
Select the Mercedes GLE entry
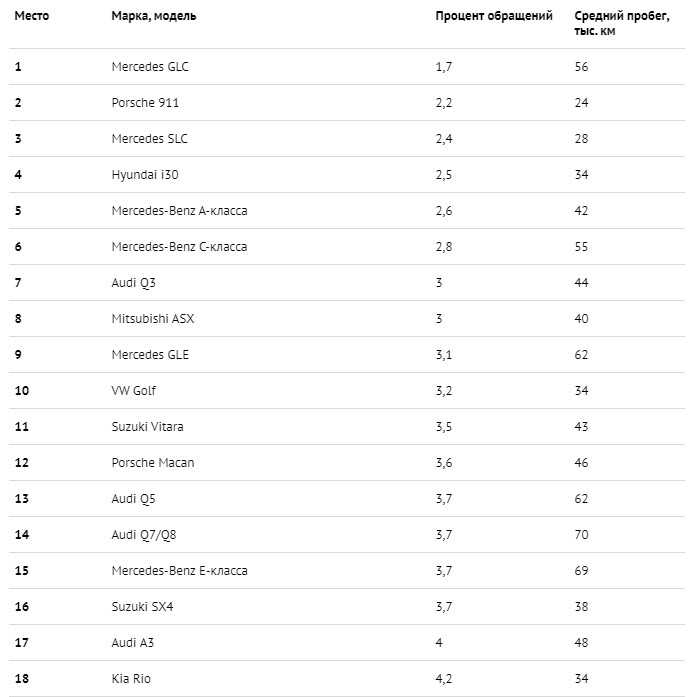click(150, 355)
